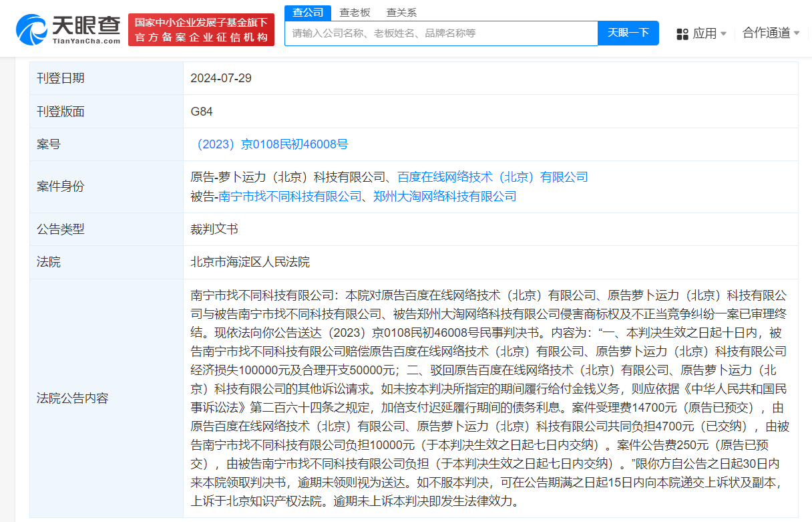Screen dimensions: 812x522
Task: Click page value G84
Action: point(202,112)
